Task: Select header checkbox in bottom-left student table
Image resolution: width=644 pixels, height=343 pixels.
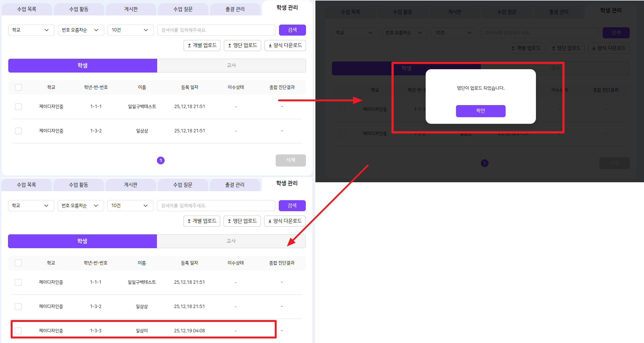Action: (18, 263)
